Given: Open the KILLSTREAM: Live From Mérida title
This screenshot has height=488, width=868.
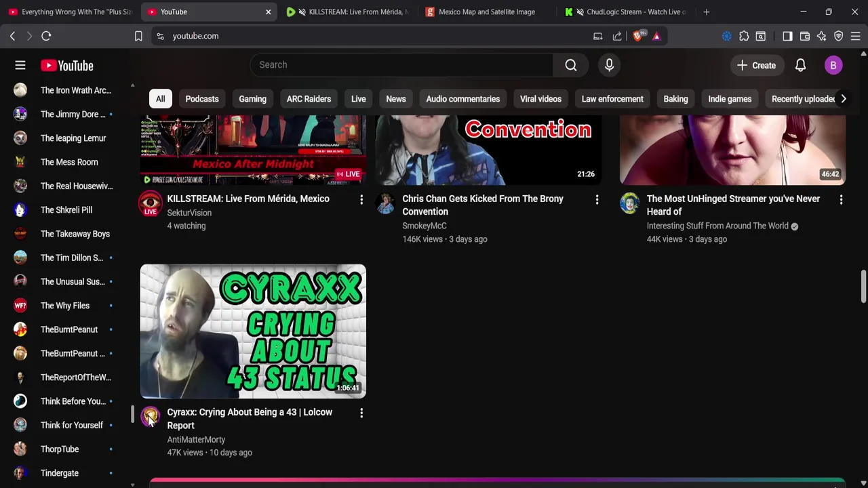Looking at the screenshot, I should click(x=248, y=199).
